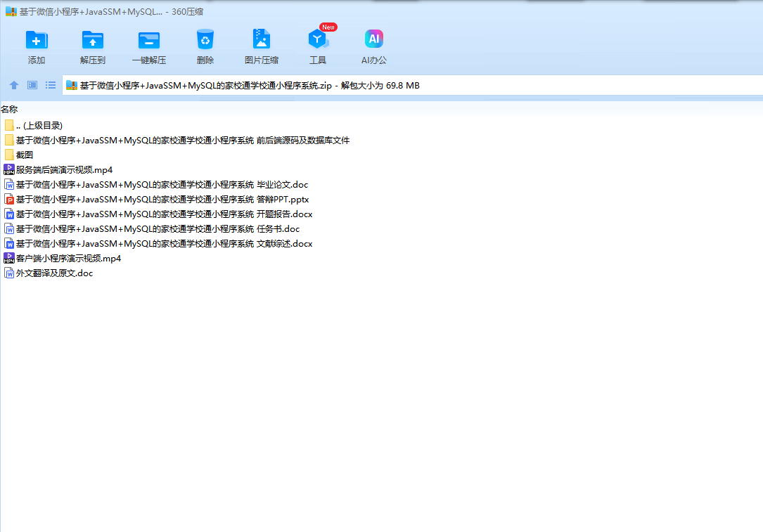Select the 毕业论文.doc file
This screenshot has width=763, height=532.
point(162,185)
